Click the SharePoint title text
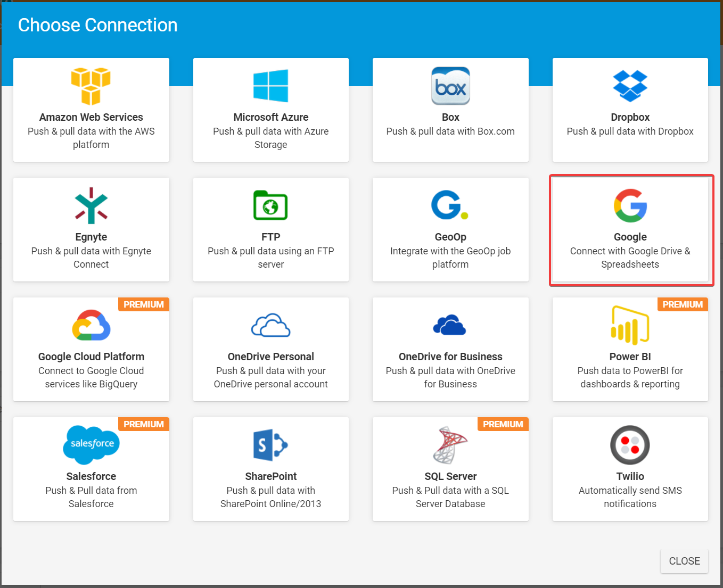This screenshot has width=723, height=588. click(x=270, y=476)
